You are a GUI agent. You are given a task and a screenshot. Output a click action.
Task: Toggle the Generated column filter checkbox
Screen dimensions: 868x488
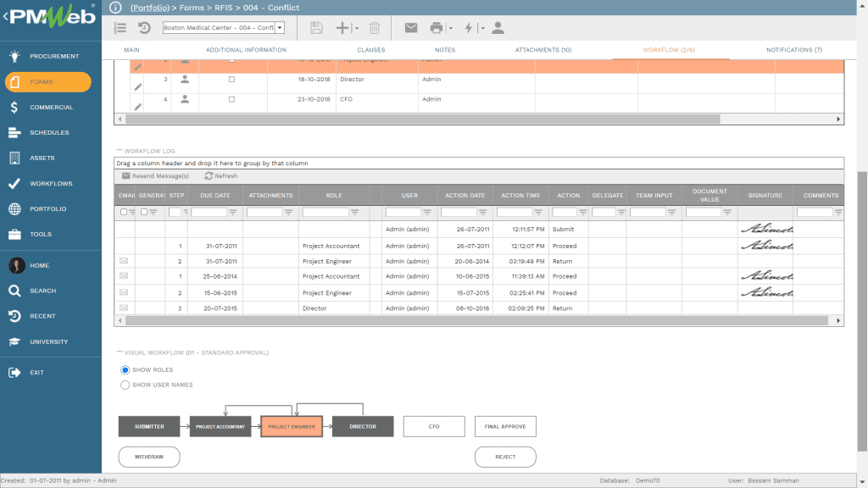[x=144, y=212]
